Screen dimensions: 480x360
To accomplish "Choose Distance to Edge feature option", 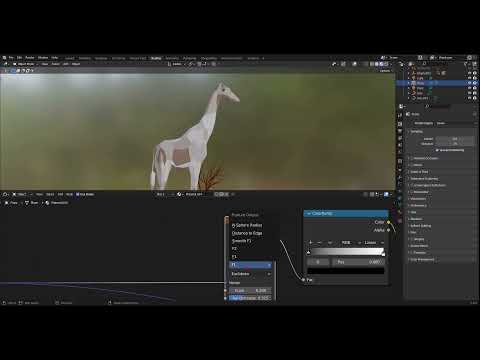I will point(247,233).
